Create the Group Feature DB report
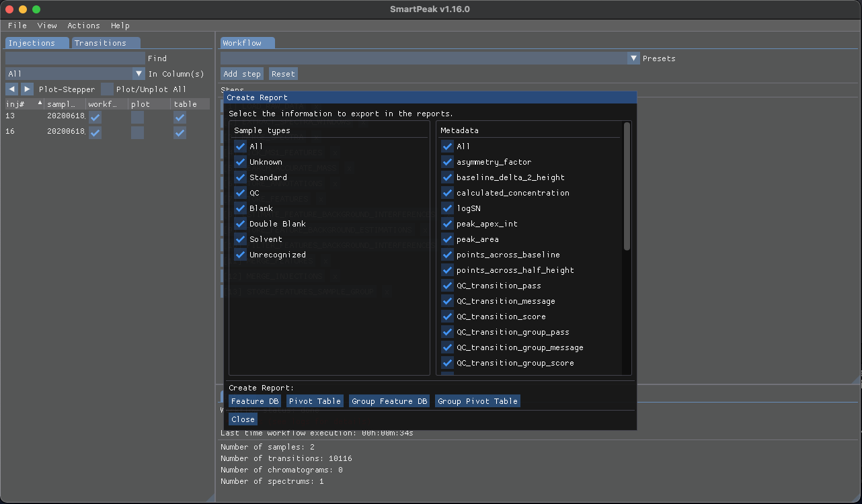This screenshot has height=504, width=862. (389, 401)
